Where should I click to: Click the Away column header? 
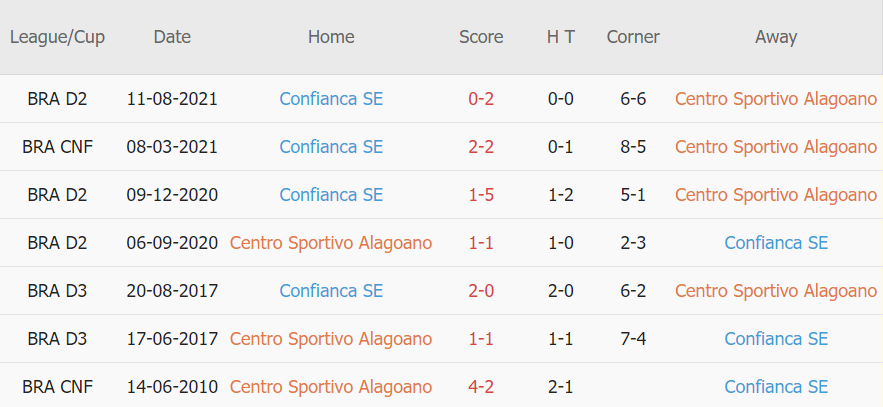[776, 37]
